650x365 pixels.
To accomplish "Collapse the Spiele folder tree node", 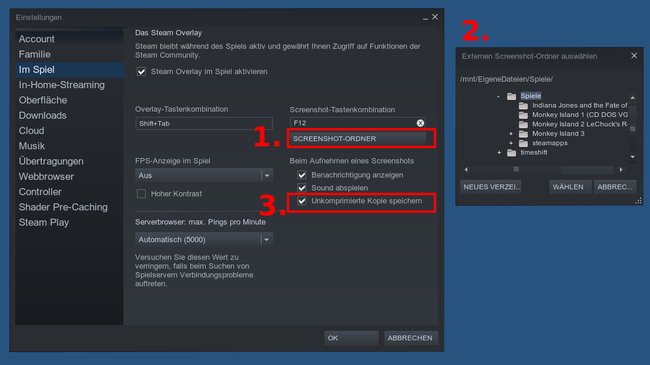I will click(x=499, y=96).
